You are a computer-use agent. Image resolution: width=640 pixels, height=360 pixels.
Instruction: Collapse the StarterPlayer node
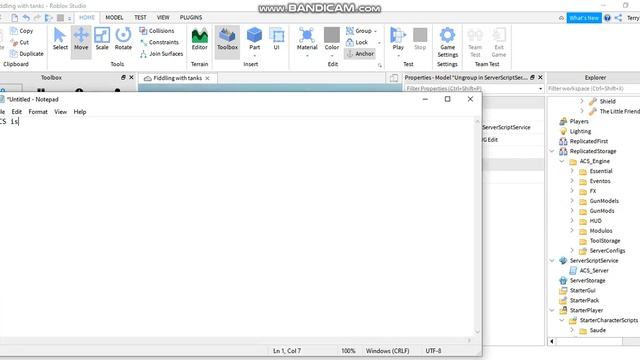pyautogui.click(x=552, y=310)
